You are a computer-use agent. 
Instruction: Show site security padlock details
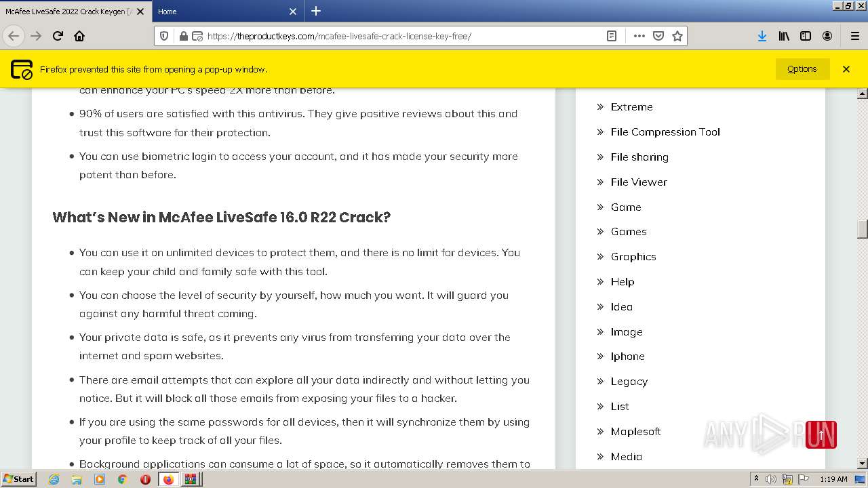[x=183, y=36]
